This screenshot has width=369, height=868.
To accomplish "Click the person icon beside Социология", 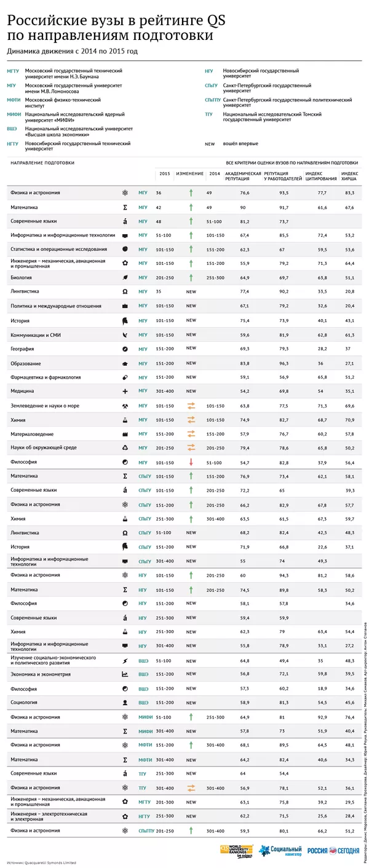I will tap(125, 703).
